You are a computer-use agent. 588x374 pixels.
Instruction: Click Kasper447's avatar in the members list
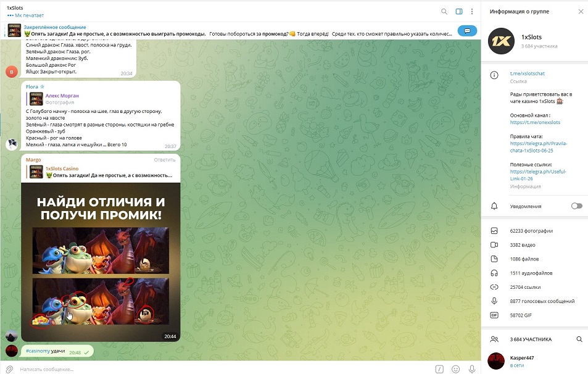pos(495,361)
